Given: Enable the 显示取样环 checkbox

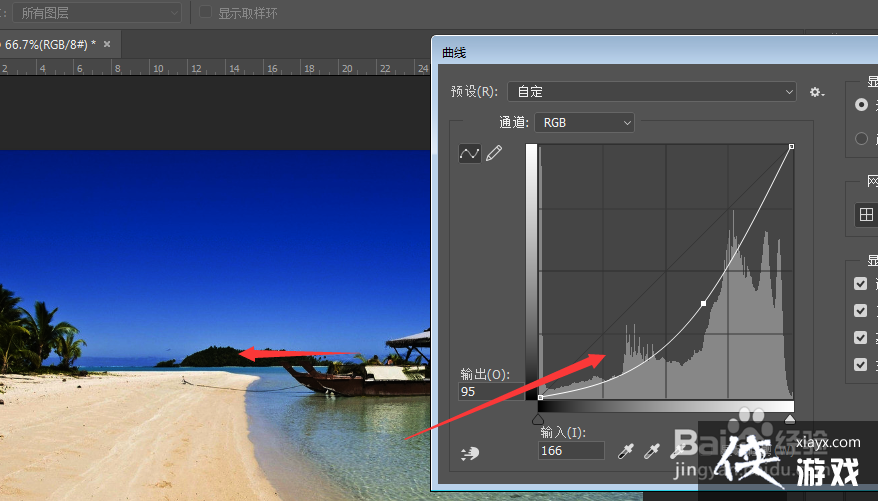Looking at the screenshot, I should 206,13.
